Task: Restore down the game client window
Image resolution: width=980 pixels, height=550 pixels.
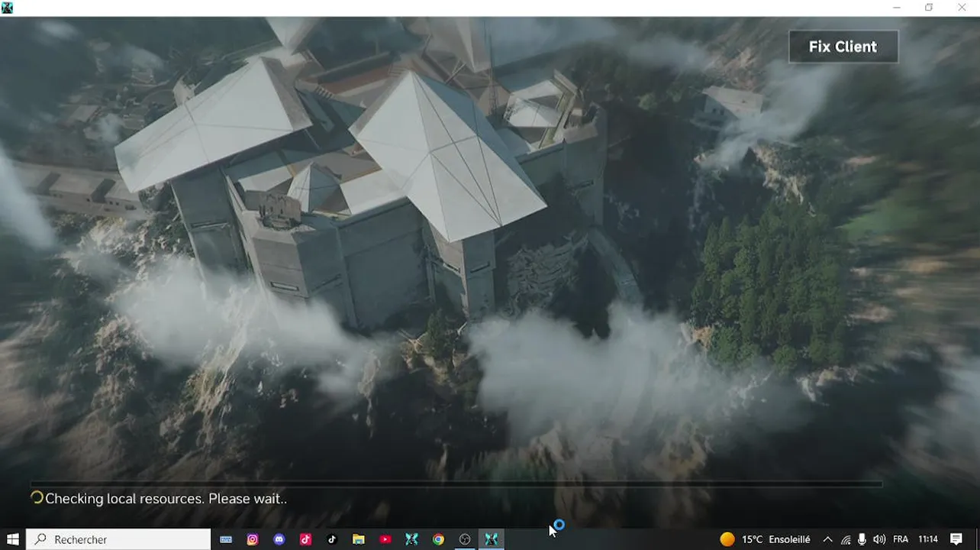Action: [x=929, y=8]
